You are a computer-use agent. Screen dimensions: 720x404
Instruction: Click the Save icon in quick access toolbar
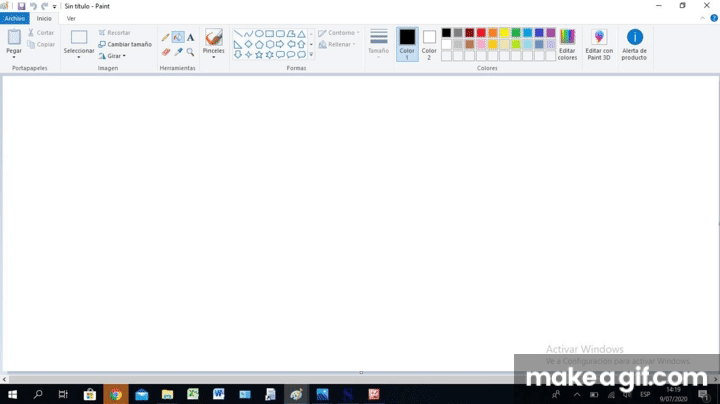[21, 6]
